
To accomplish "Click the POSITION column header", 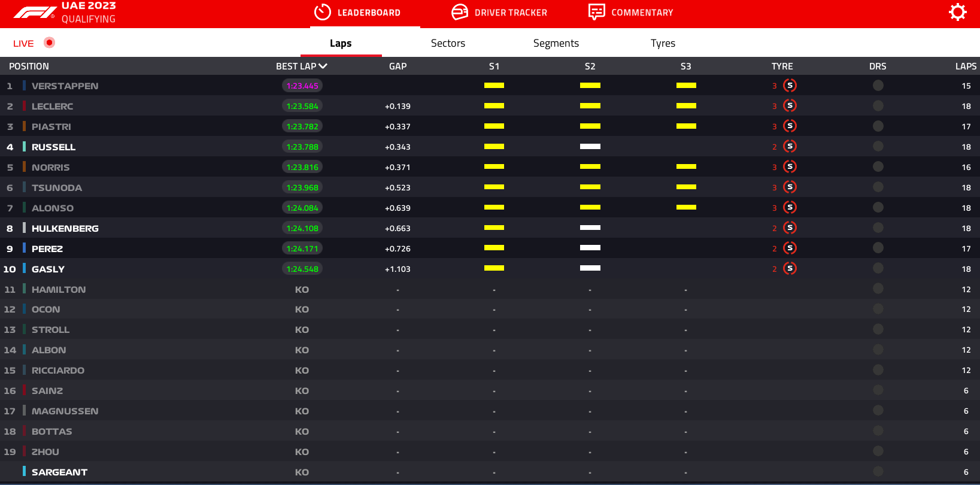I will 29,66.
